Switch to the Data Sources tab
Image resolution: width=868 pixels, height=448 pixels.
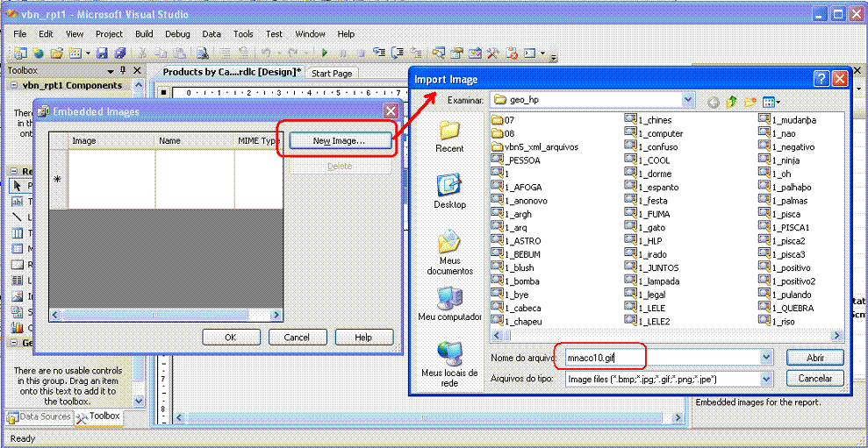pos(39,416)
